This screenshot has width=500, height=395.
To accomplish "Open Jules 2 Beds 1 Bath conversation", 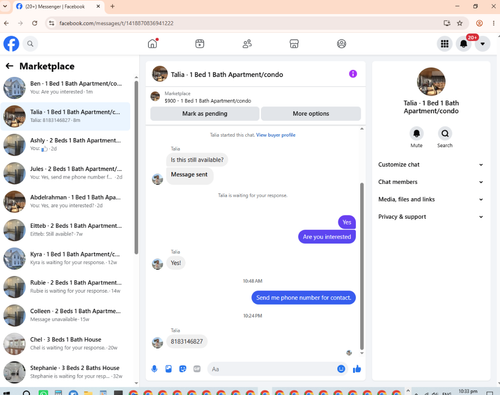I will click(x=65, y=173).
